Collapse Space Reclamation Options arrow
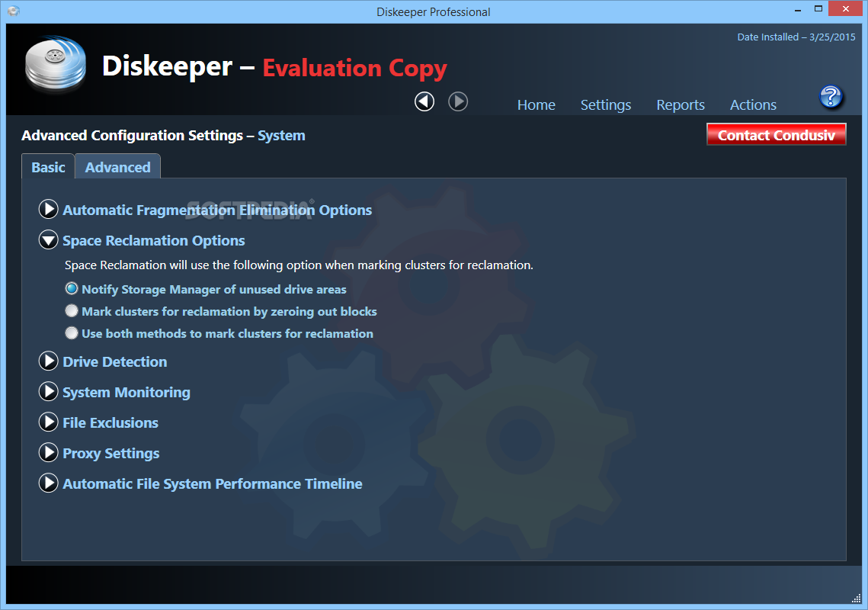The width and height of the screenshot is (868, 610). click(x=49, y=240)
